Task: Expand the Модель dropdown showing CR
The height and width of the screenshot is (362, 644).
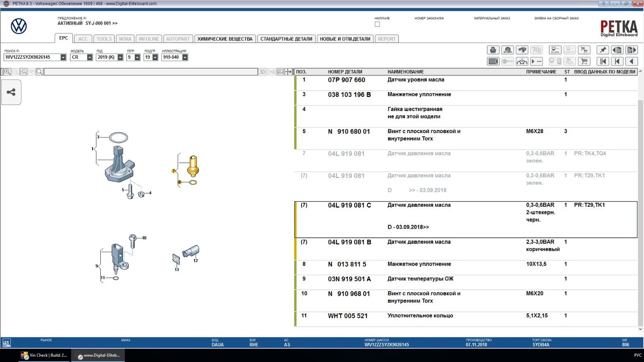Action: point(89,58)
